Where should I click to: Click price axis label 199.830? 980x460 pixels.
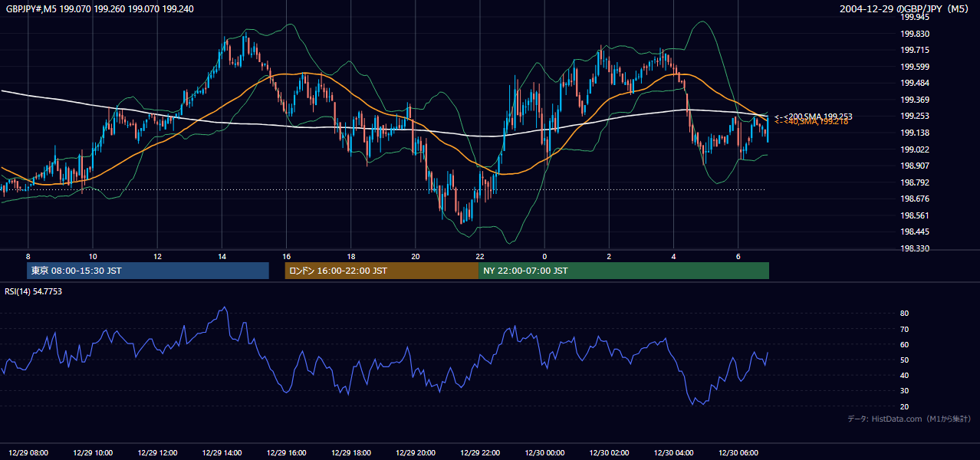click(916, 34)
